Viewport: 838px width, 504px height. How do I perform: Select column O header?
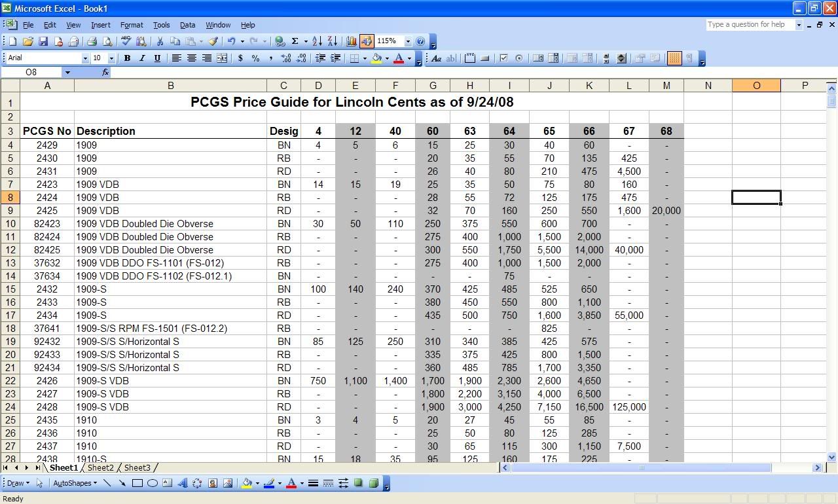tap(756, 85)
